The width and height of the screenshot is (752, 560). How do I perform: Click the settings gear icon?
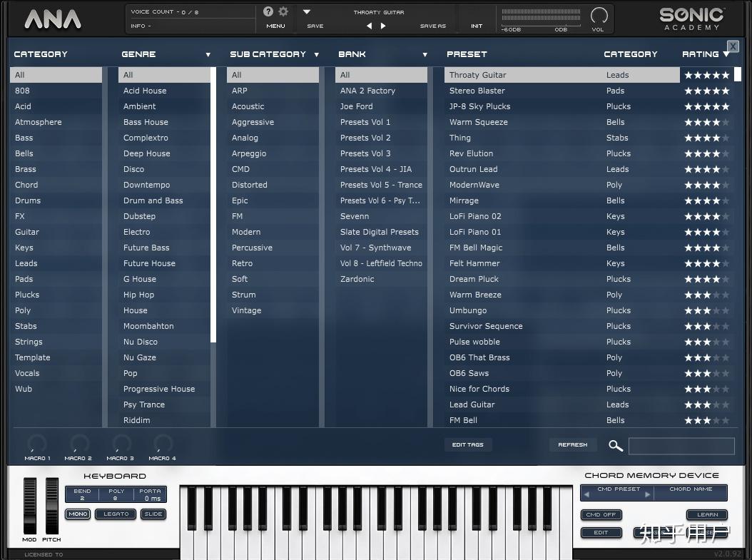283,11
